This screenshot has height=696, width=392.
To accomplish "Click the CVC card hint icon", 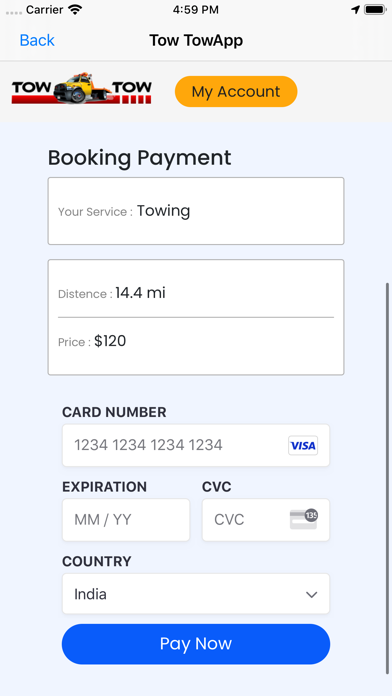I will (x=304, y=519).
